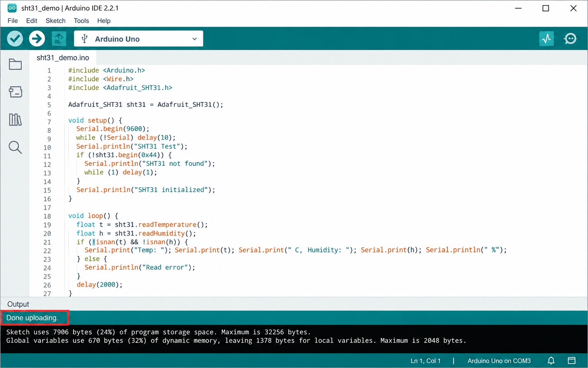Click the Verify sketch checkmark button
Screen dimensions: 588x368
(x=15, y=39)
